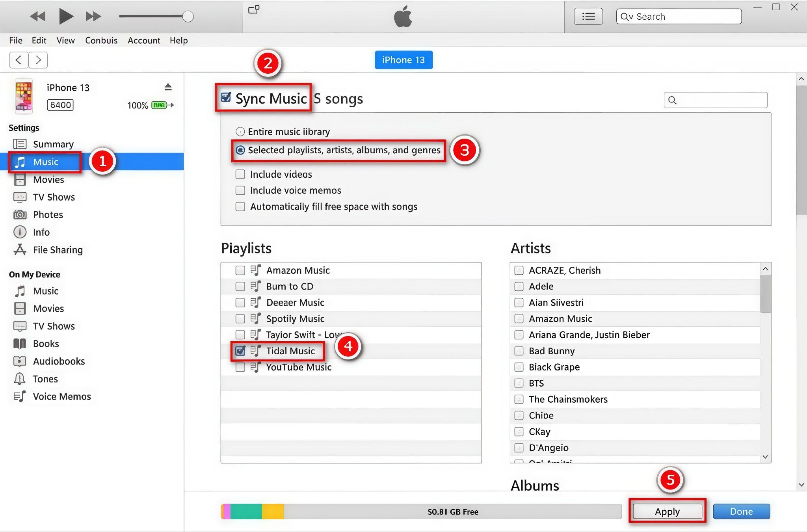Check the Amazon Music playlist
The width and height of the screenshot is (807, 532).
(240, 270)
